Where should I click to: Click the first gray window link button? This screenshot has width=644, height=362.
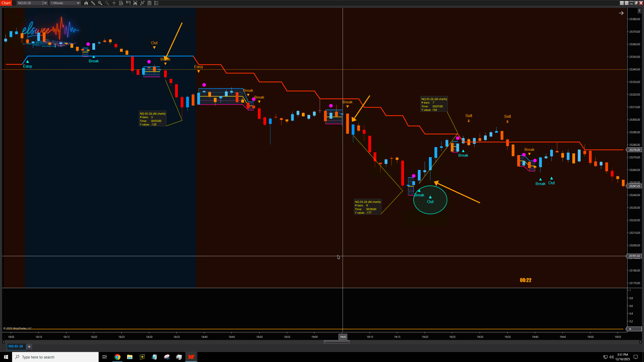[x=622, y=3]
